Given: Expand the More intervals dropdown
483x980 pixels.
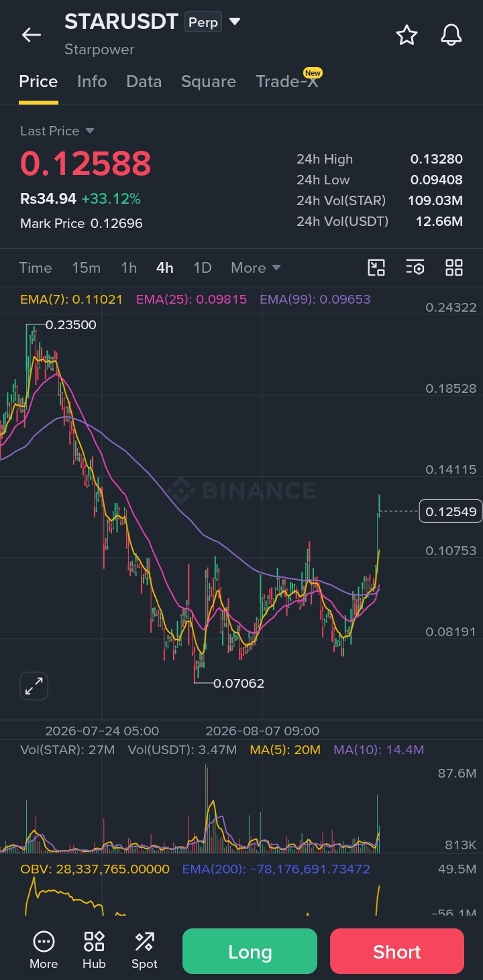Looking at the screenshot, I should [x=256, y=268].
